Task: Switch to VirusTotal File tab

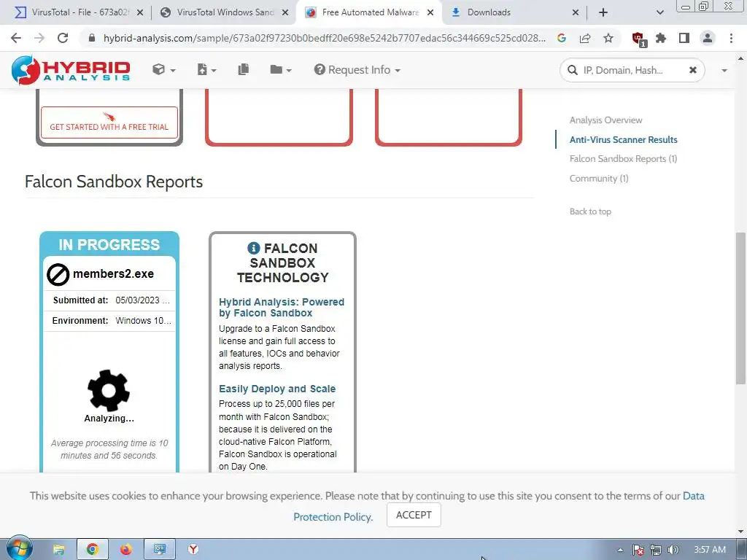Action: (80, 12)
